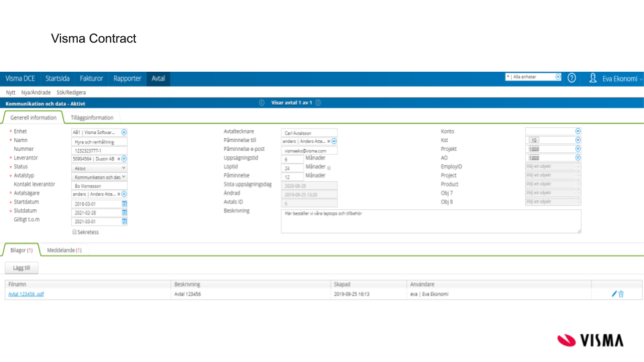Click the Uppsägningstid months input field
This screenshot has width=644, height=362.
[x=292, y=160]
